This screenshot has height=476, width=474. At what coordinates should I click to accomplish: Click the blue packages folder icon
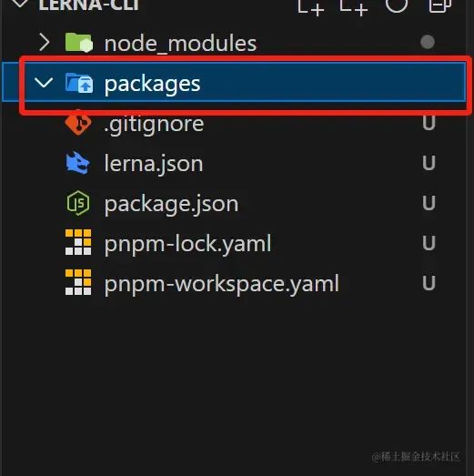[x=79, y=83]
